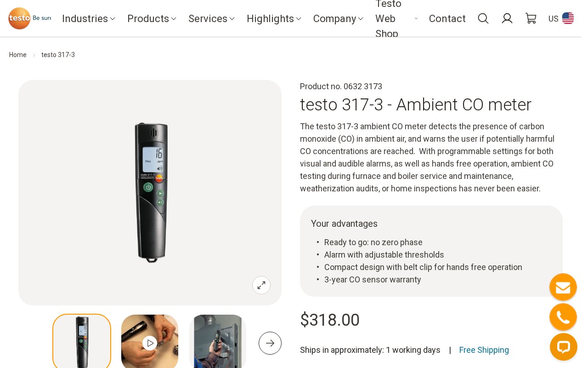Click the orange phone contact button

point(563,317)
